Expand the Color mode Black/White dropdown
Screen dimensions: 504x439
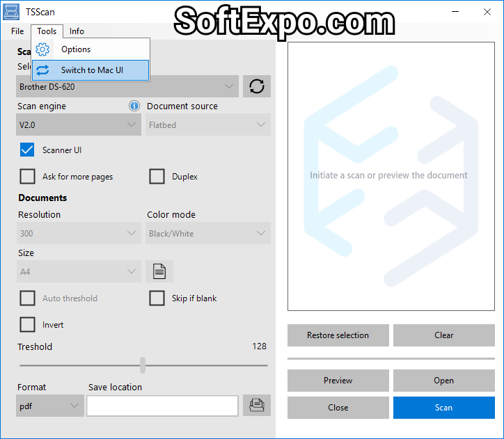(x=208, y=233)
